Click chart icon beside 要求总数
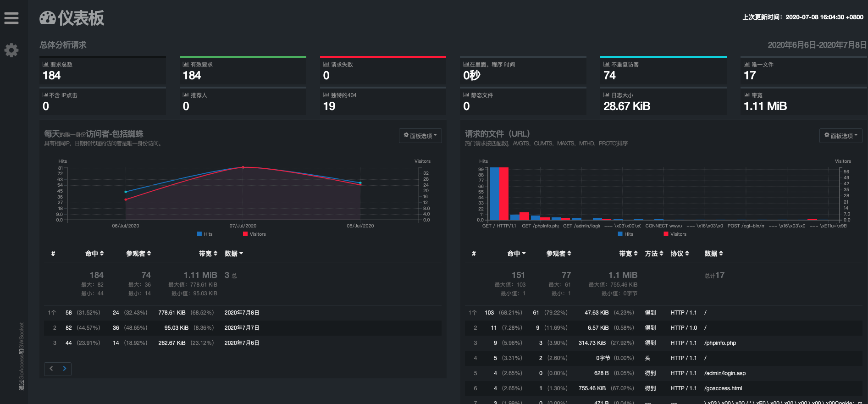This screenshot has height=404, width=868. pyautogui.click(x=45, y=64)
